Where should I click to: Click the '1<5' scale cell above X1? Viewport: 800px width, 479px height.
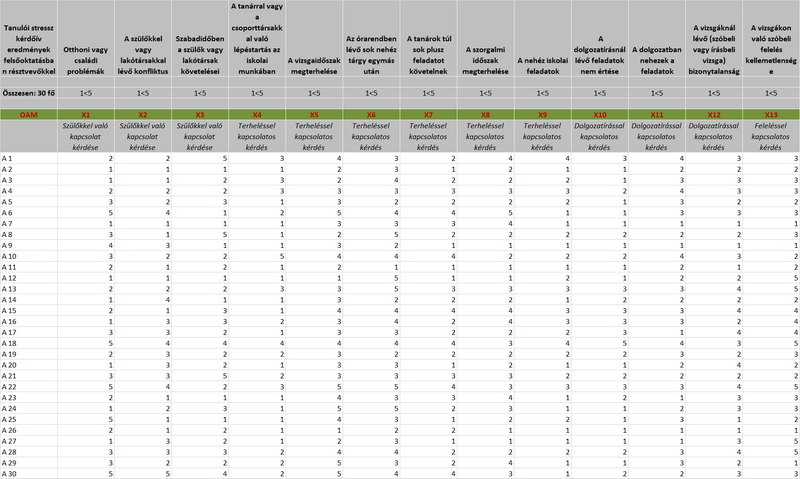tap(86, 93)
